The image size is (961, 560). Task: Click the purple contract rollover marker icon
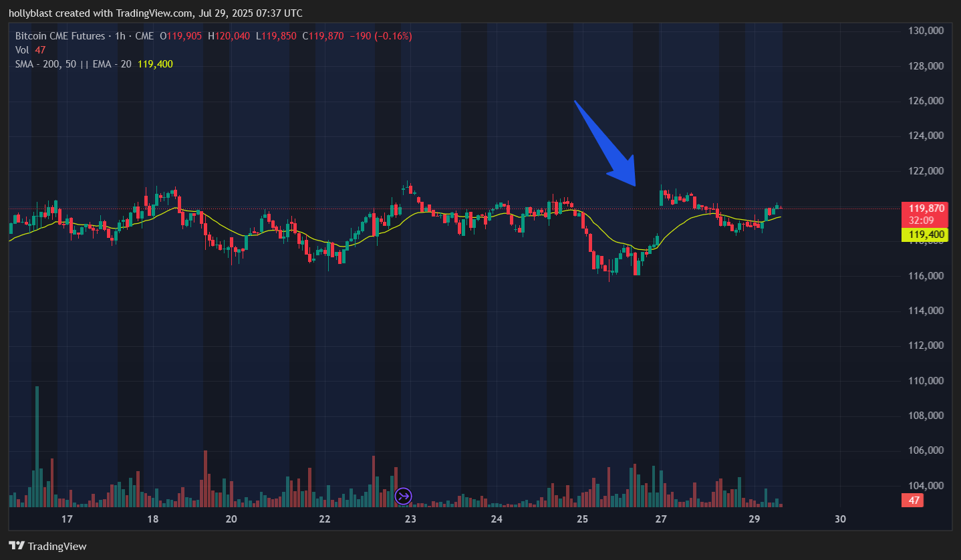point(404,496)
